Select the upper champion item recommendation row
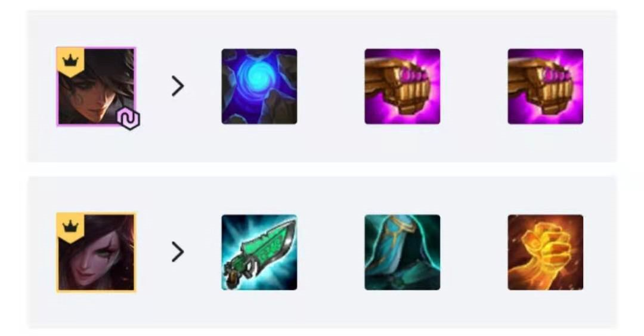 (322, 86)
